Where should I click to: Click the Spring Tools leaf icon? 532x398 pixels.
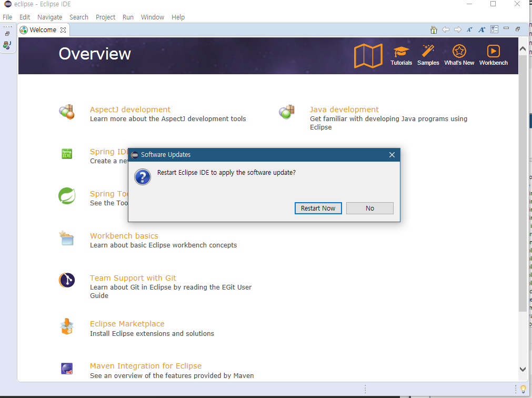pyautogui.click(x=66, y=196)
